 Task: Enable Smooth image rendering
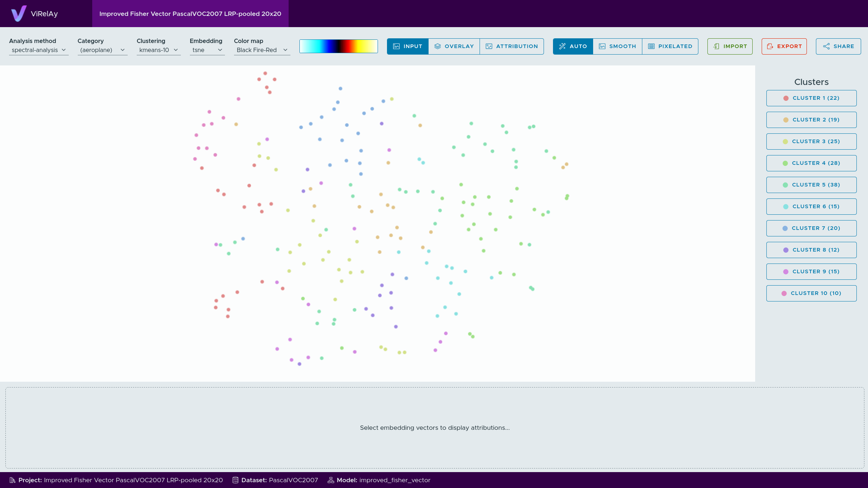click(617, 46)
